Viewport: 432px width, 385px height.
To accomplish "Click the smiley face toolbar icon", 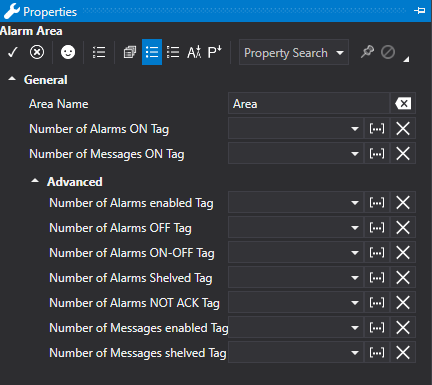I will 68,52.
